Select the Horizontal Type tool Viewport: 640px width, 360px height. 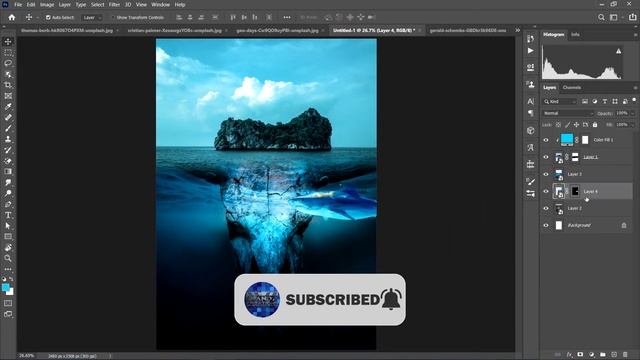tap(8, 215)
